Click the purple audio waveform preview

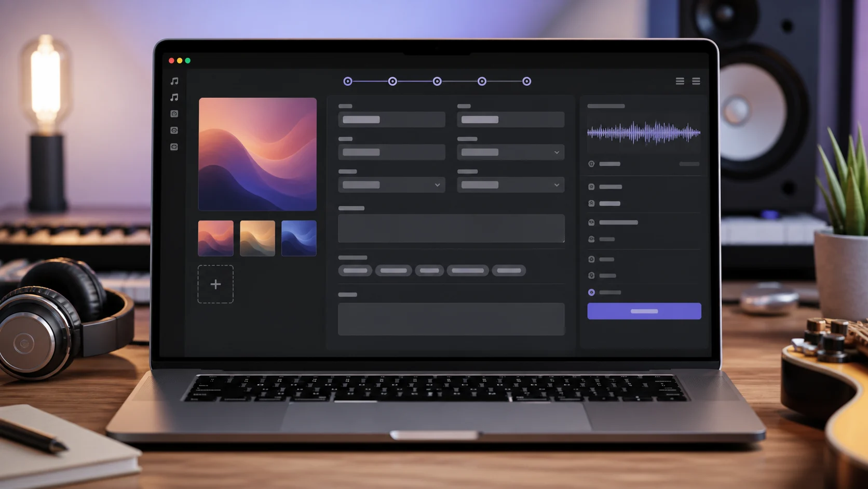pos(644,133)
